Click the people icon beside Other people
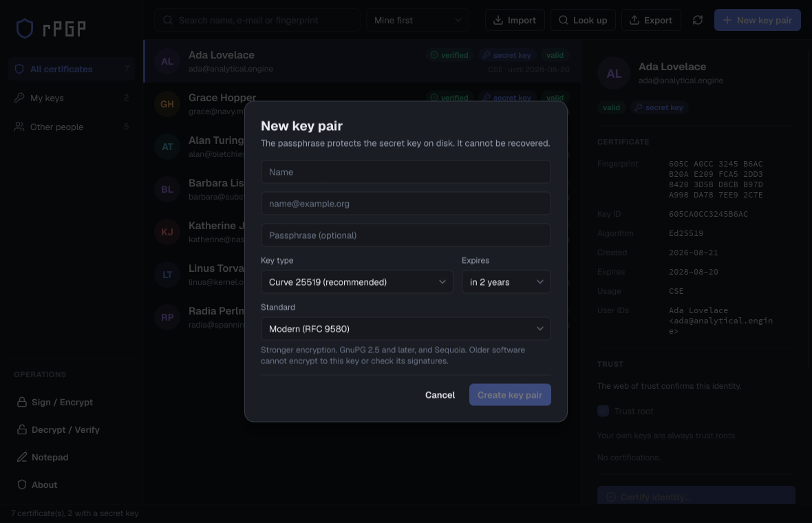This screenshot has width=812, height=523. tap(19, 127)
